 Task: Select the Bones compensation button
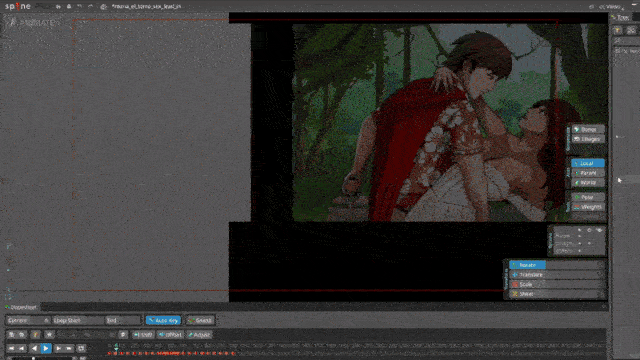[588, 129]
